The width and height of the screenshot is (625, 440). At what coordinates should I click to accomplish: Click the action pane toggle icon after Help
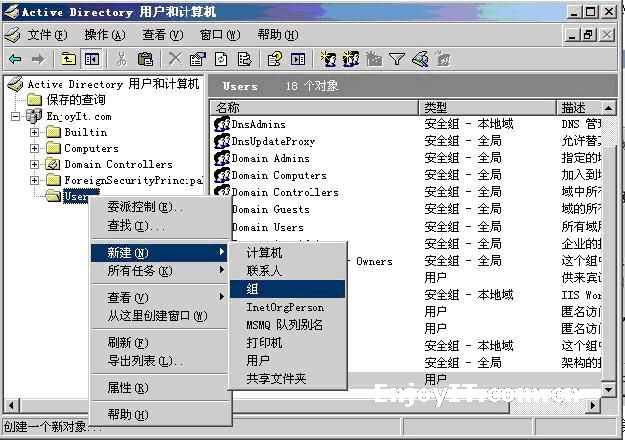[298, 59]
